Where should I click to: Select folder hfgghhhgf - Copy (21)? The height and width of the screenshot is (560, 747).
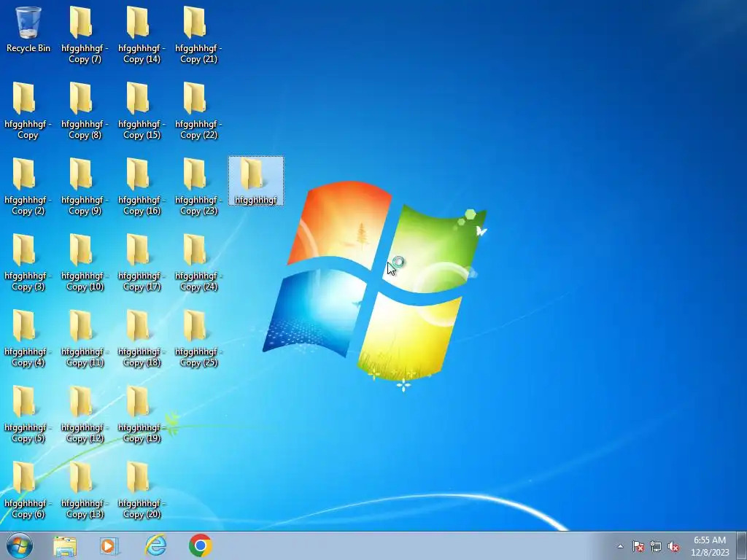[x=198, y=34]
